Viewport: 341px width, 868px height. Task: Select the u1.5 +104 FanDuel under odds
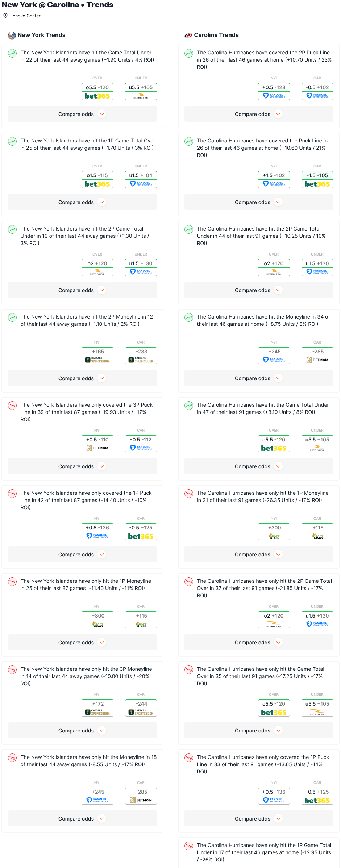tap(141, 179)
